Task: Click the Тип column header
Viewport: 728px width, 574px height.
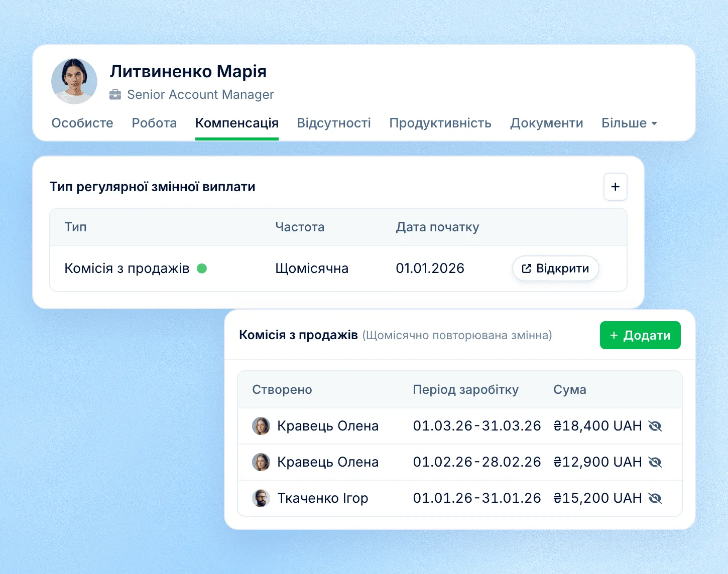Action: pos(76,227)
